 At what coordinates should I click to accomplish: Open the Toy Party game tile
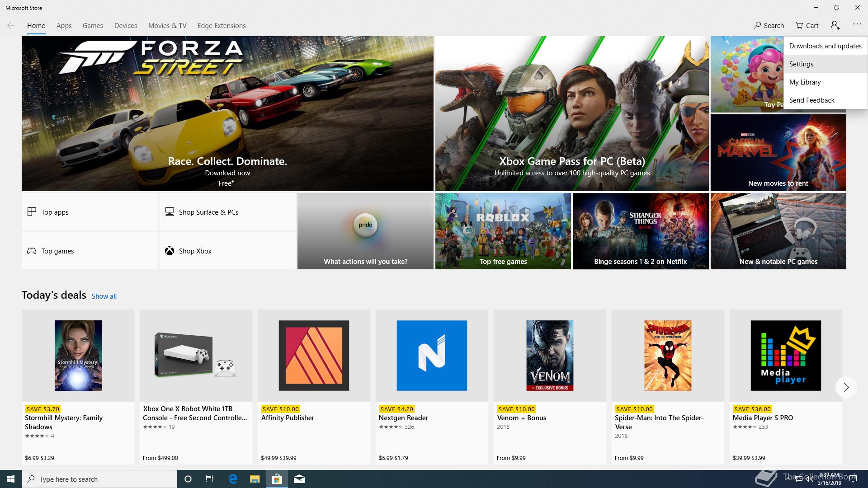coord(747,75)
